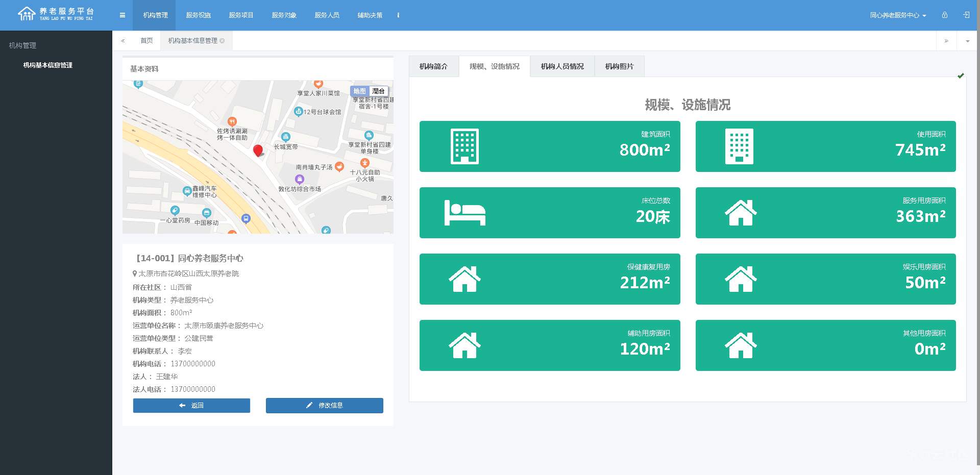Click the 保健康复用房 value 212m²

pyautogui.click(x=645, y=283)
